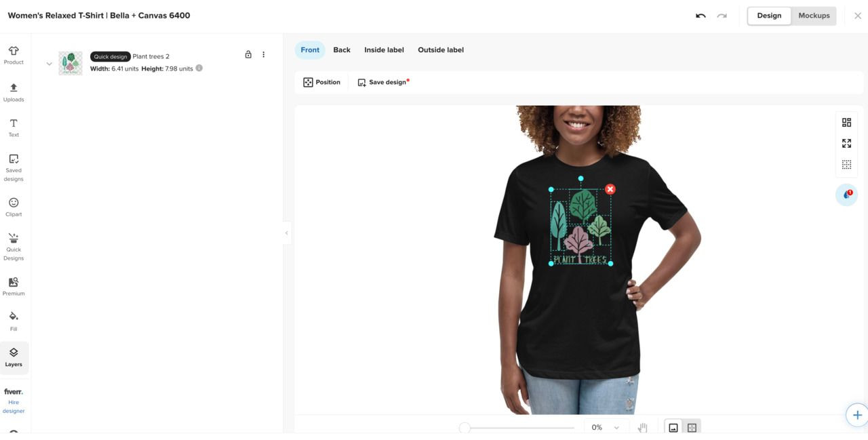Open layer three-dot options menu

click(264, 54)
